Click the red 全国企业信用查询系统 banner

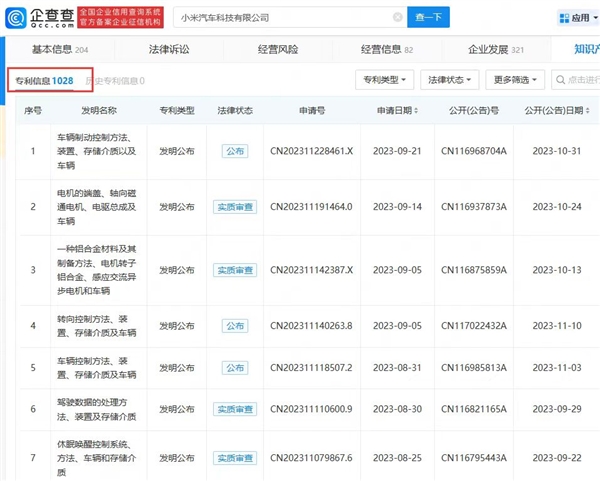coord(121,18)
